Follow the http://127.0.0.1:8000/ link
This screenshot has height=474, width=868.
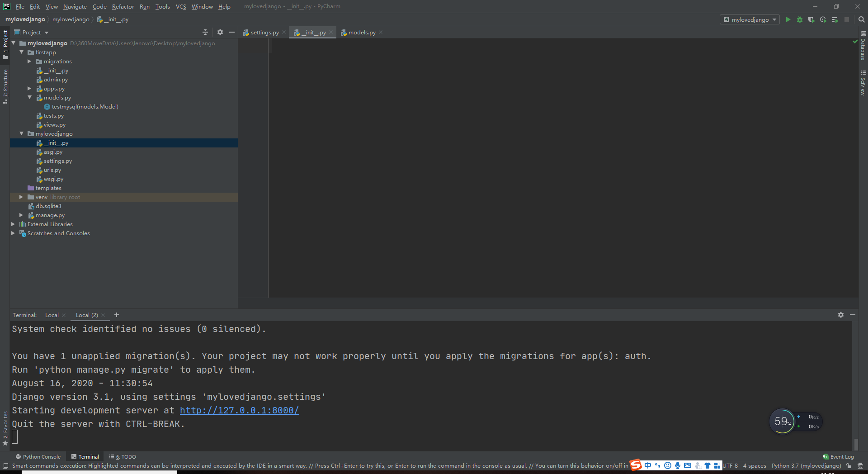(239, 410)
